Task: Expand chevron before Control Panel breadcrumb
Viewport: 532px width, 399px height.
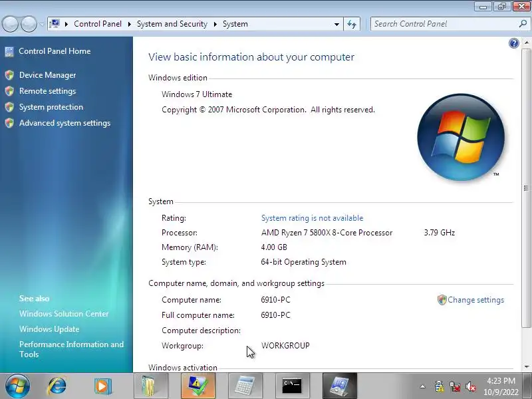Action: pos(66,24)
